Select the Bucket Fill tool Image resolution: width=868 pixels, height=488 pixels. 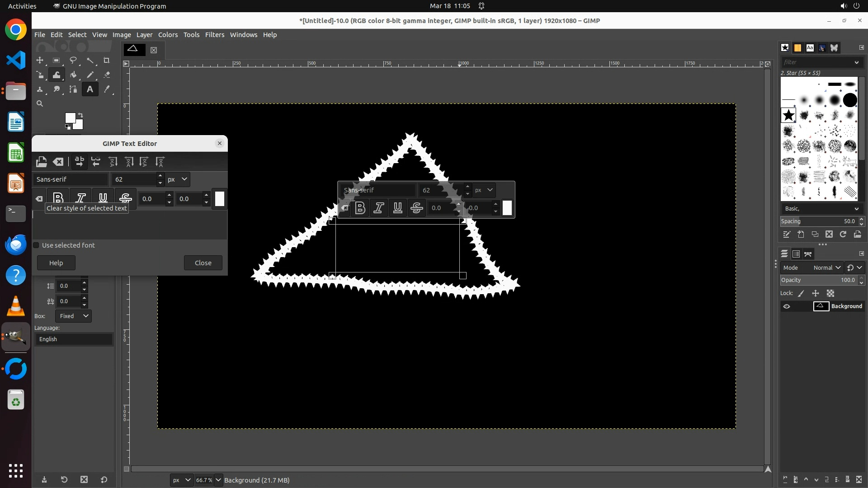(73, 75)
